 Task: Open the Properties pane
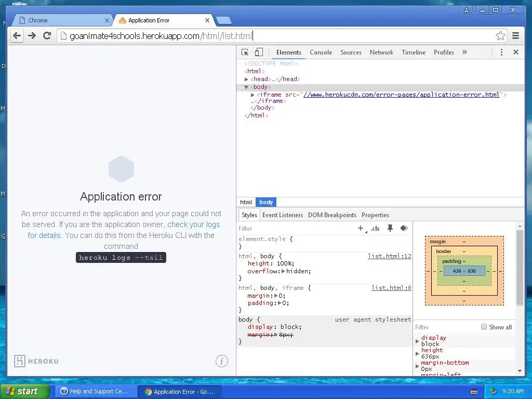(375, 215)
